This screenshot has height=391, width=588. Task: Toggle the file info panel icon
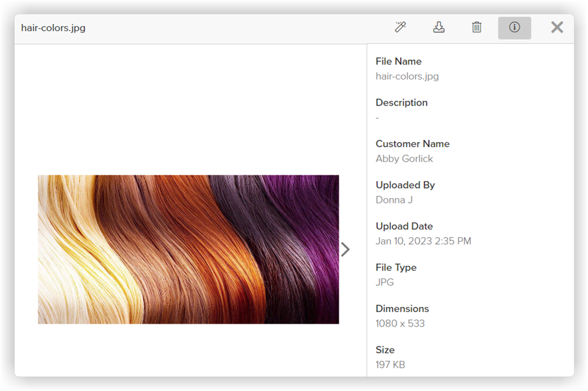pyautogui.click(x=515, y=28)
